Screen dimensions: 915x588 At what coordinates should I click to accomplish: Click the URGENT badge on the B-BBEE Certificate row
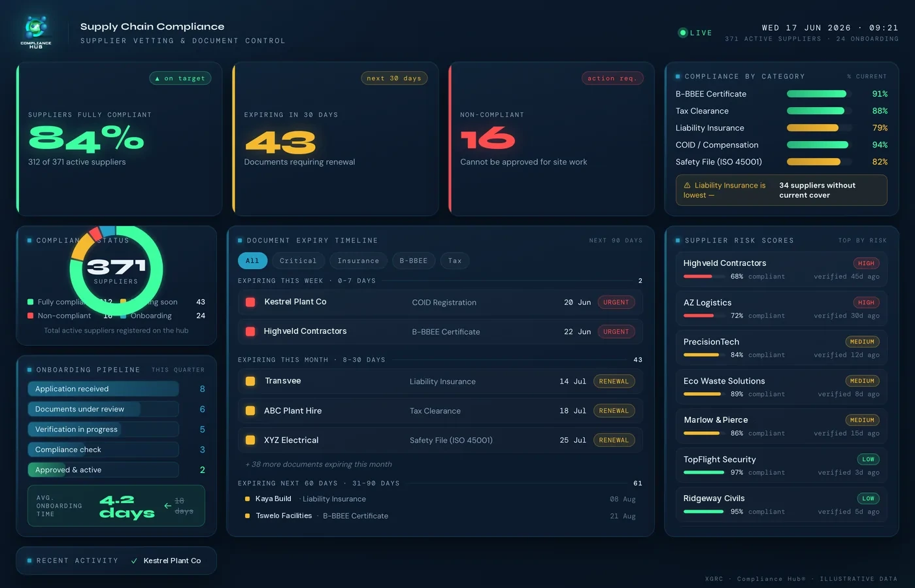(616, 332)
